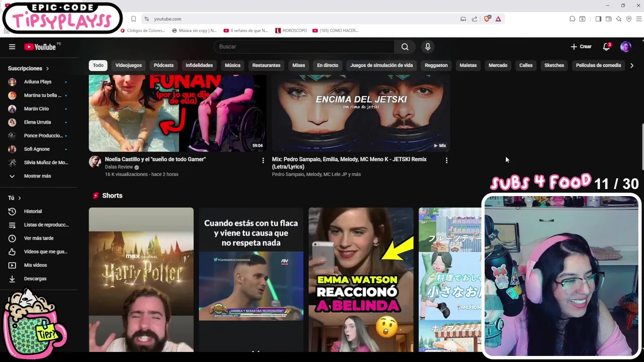
Task: Open Mix Pedro Sampaio JETSKI title link
Action: 349,163
